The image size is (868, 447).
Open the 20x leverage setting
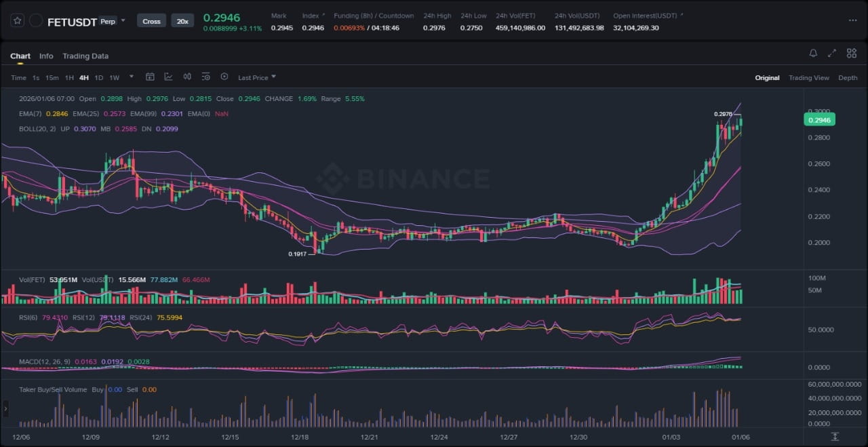click(182, 21)
